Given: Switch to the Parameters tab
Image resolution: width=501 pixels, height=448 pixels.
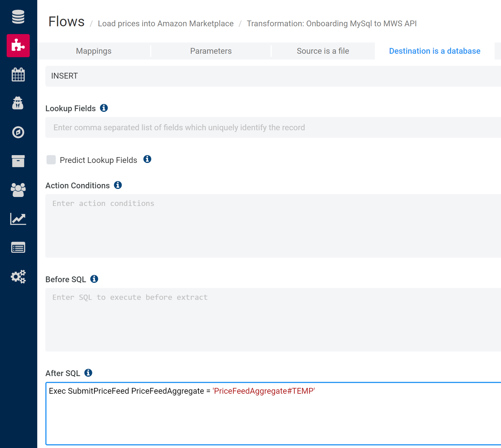Looking at the screenshot, I should (211, 51).
